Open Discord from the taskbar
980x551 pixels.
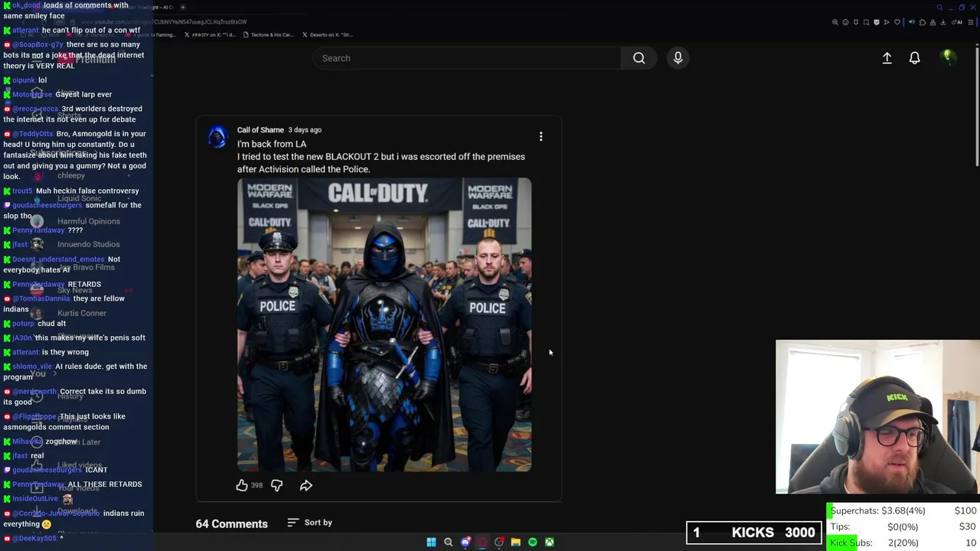(x=465, y=542)
